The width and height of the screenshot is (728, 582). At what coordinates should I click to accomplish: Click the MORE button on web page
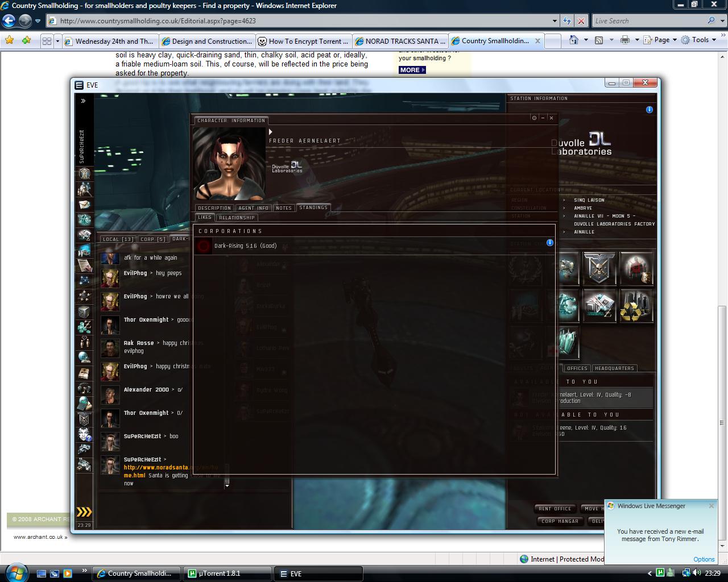412,70
